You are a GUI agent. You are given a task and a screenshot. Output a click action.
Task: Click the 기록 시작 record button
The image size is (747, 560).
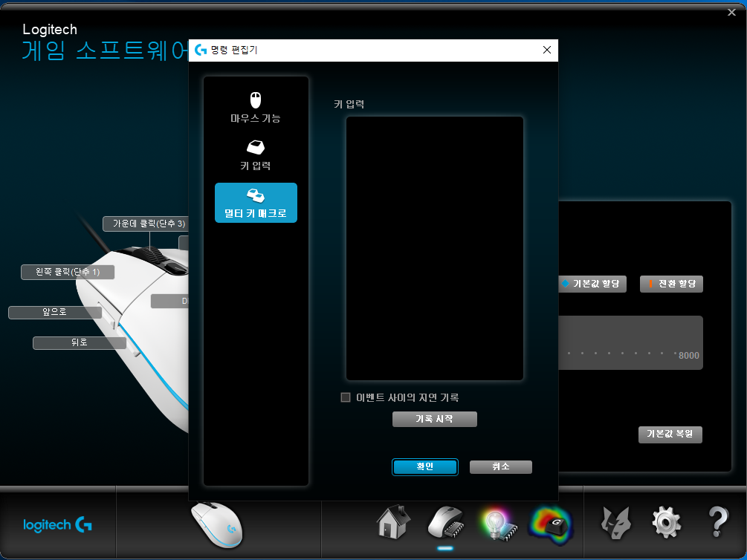(435, 419)
